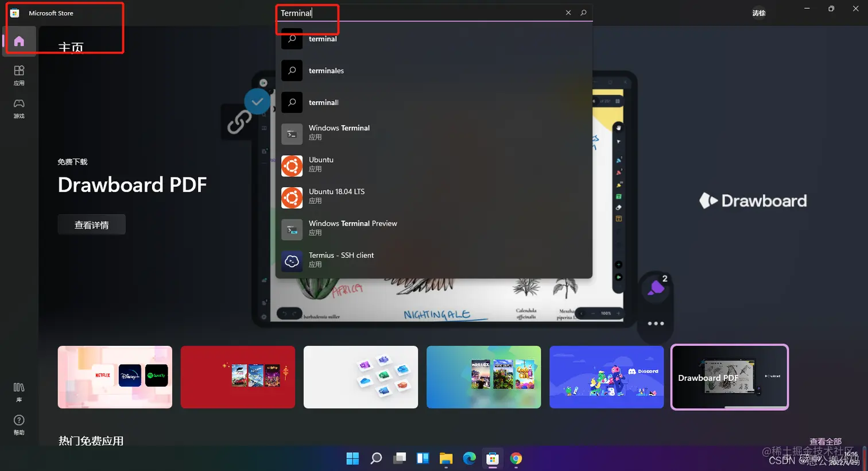Click the Windows Terminal app icon
Screen dimensions: 868x471
pos(292,134)
